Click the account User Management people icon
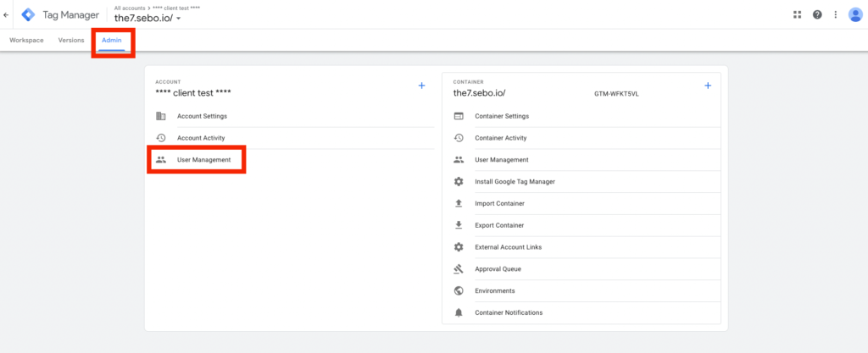Viewport: 868px width, 353px height. 161,160
